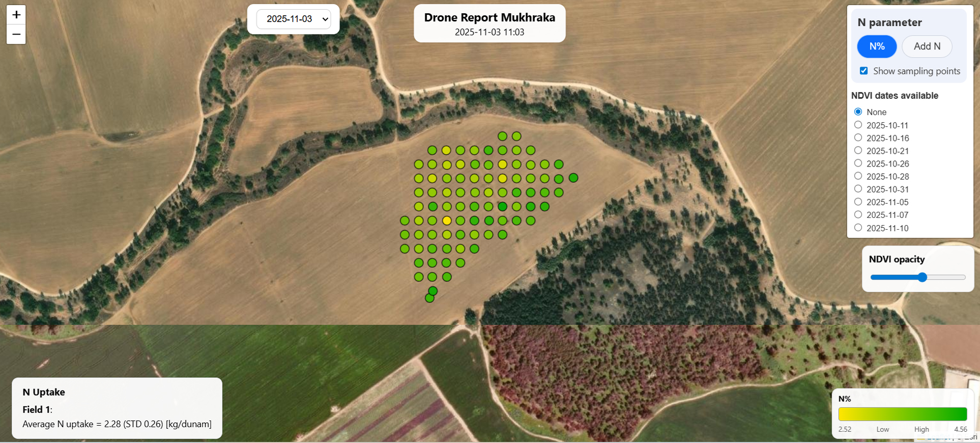The height and width of the screenshot is (443, 980).
Task: Click the N% legend color gradient
Action: click(902, 414)
